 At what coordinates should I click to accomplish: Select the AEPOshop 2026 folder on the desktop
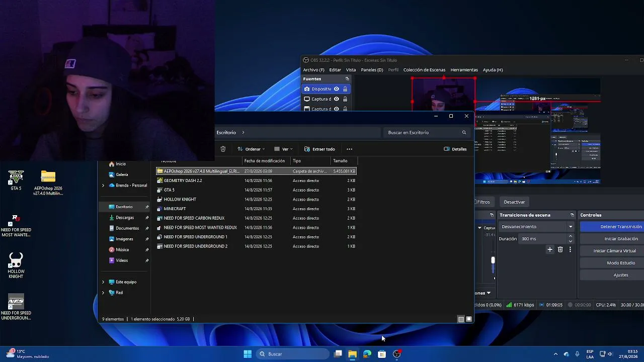[48, 183]
